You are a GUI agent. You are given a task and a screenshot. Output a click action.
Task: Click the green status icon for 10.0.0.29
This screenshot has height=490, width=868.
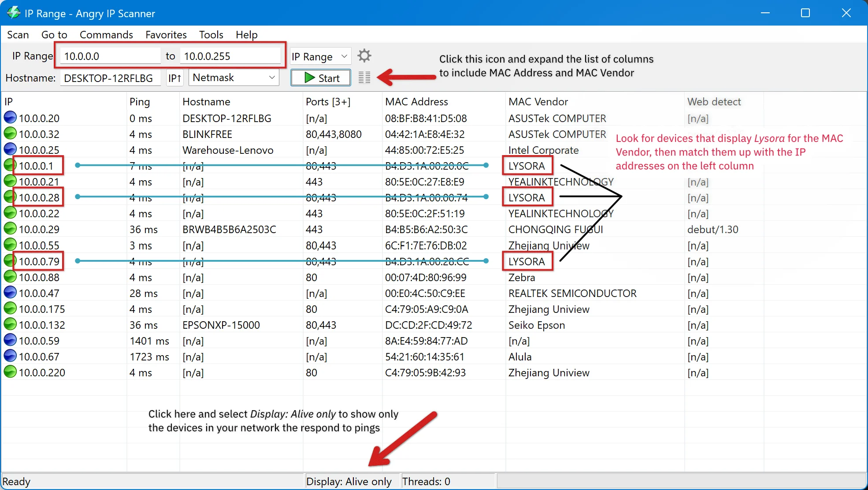[10, 229]
